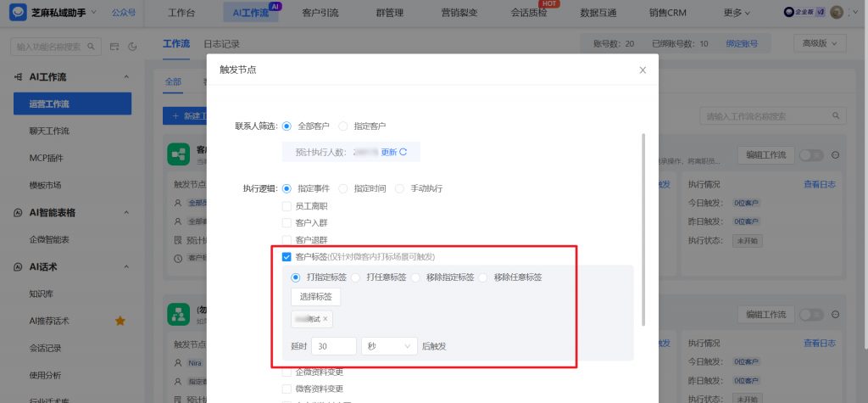Open the 销售CRM top menu
The width and height of the screenshot is (868, 403).
pyautogui.click(x=668, y=12)
